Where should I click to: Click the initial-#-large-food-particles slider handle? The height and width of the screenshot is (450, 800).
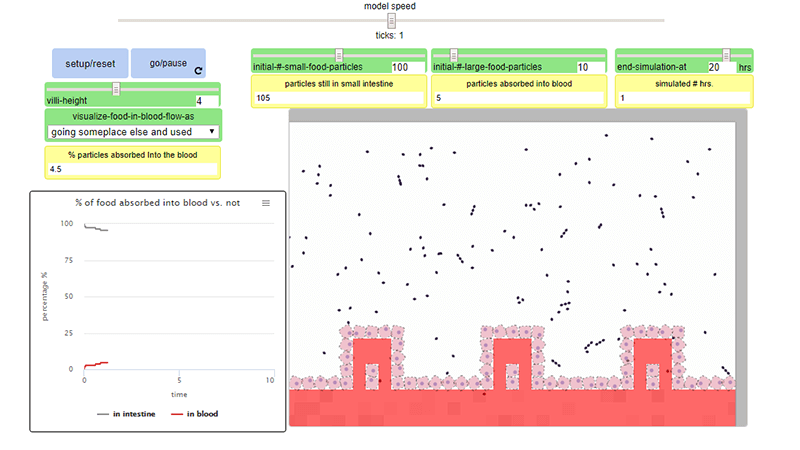453,54
